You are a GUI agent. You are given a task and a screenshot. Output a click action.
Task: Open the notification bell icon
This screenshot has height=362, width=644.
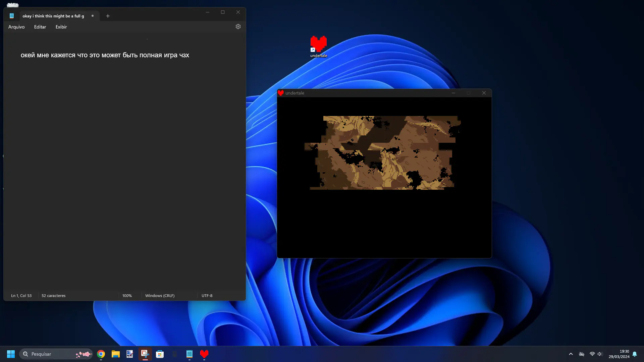click(635, 354)
